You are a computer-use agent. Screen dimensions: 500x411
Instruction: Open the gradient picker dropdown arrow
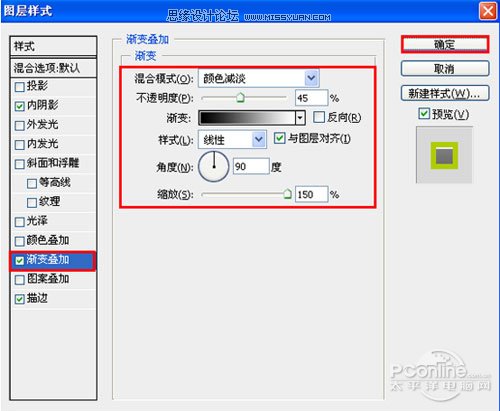tap(300, 118)
